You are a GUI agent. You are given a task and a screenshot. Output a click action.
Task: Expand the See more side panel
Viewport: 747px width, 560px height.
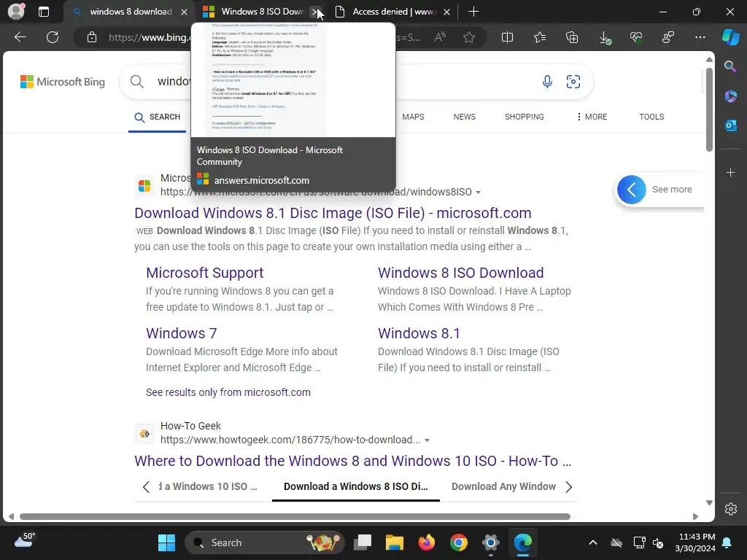(659, 190)
